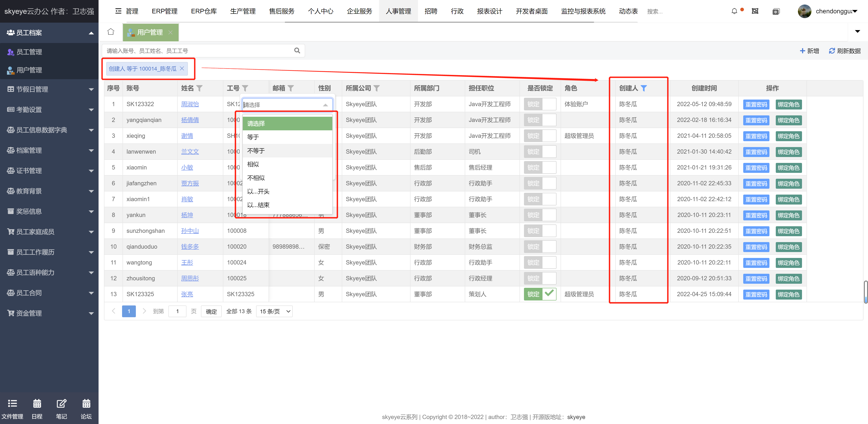Click the top bar 搜索 field

click(x=655, y=12)
